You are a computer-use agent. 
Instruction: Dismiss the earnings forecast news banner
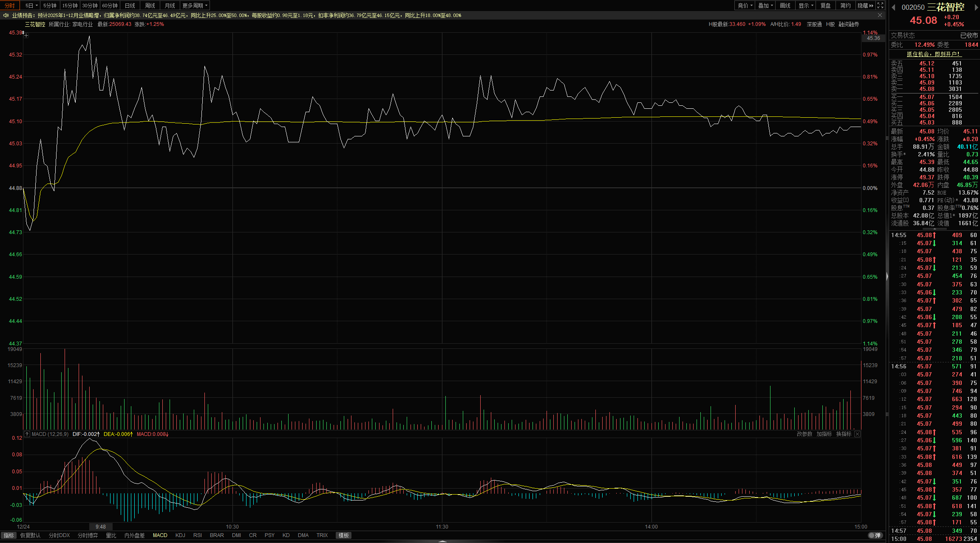click(x=880, y=15)
